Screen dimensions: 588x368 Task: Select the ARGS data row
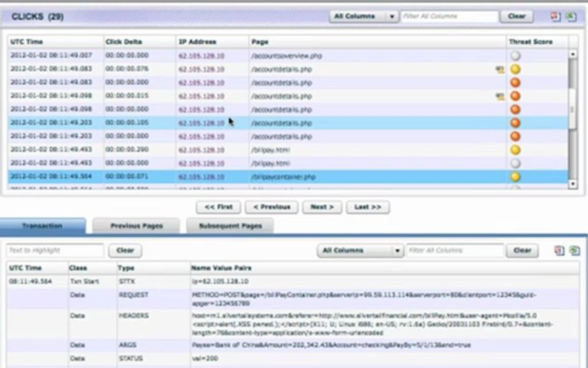click(292, 345)
